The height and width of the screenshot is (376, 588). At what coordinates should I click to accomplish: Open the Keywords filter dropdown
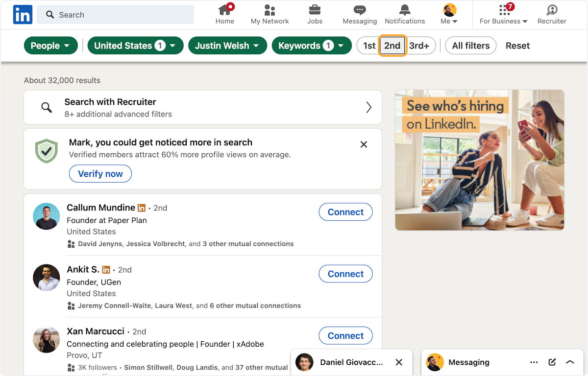click(x=312, y=46)
